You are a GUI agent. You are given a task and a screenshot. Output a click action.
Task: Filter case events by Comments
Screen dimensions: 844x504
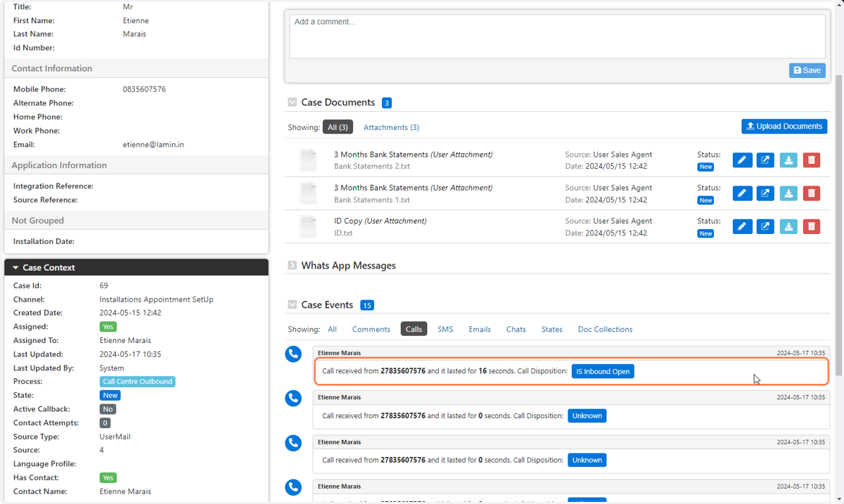(371, 329)
